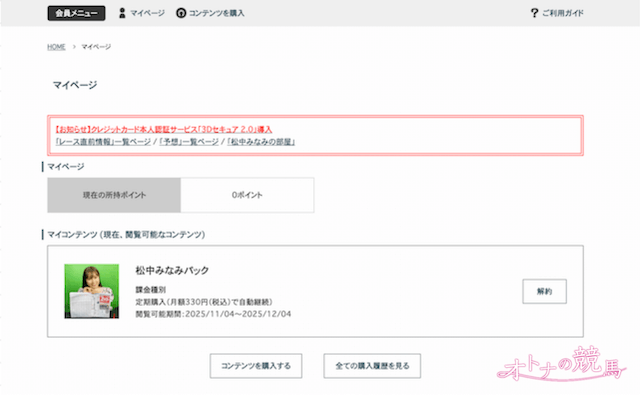The image size is (640, 396).
Task: Click the マイコンテンツ section heading
Action: 126,235
